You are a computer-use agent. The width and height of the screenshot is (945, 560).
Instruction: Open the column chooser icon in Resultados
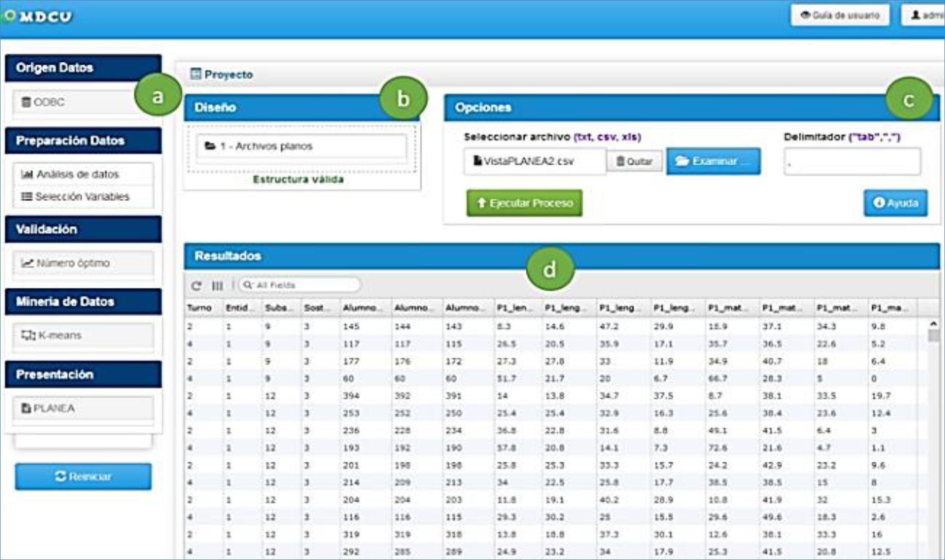(218, 286)
